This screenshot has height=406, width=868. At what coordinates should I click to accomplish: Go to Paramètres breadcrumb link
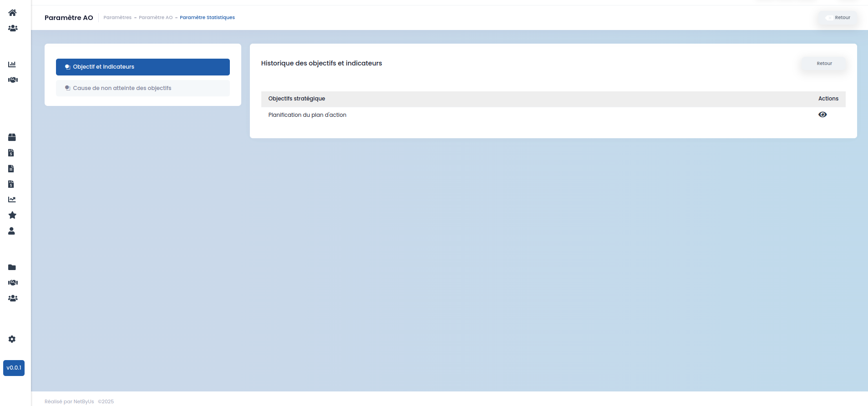(x=117, y=18)
